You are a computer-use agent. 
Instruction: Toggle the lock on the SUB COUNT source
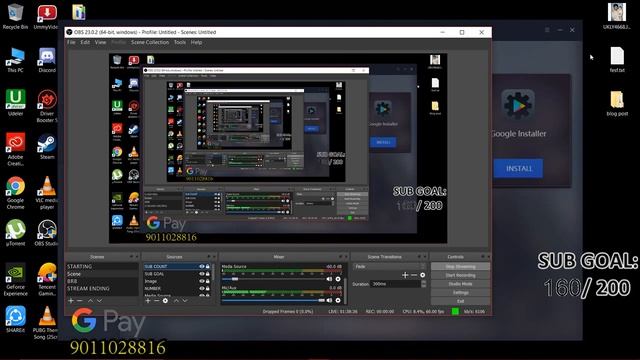click(x=207, y=267)
